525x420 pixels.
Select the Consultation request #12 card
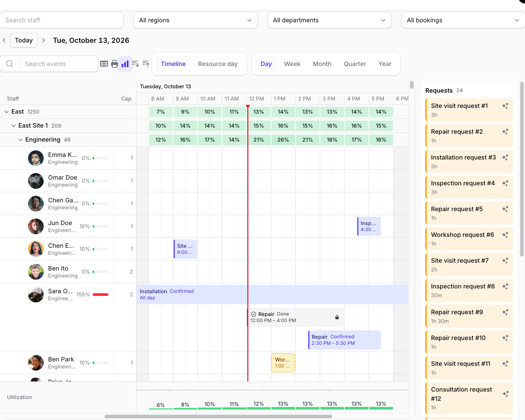tap(469, 398)
